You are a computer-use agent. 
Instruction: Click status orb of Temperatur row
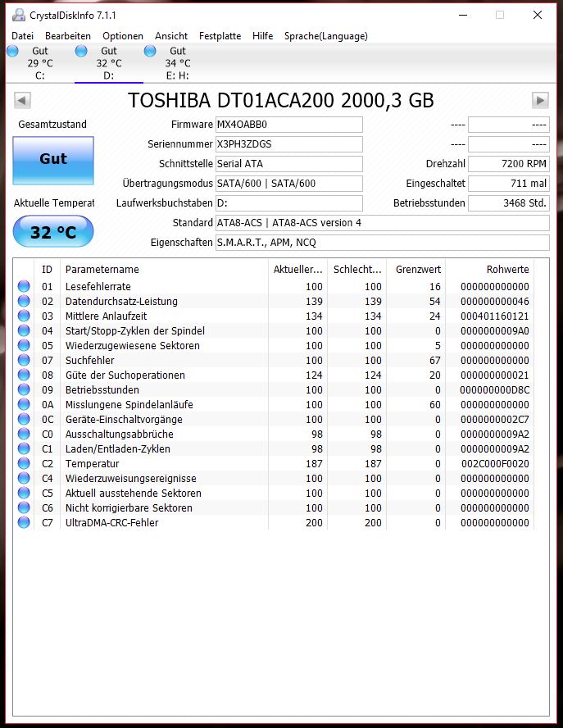[24, 463]
